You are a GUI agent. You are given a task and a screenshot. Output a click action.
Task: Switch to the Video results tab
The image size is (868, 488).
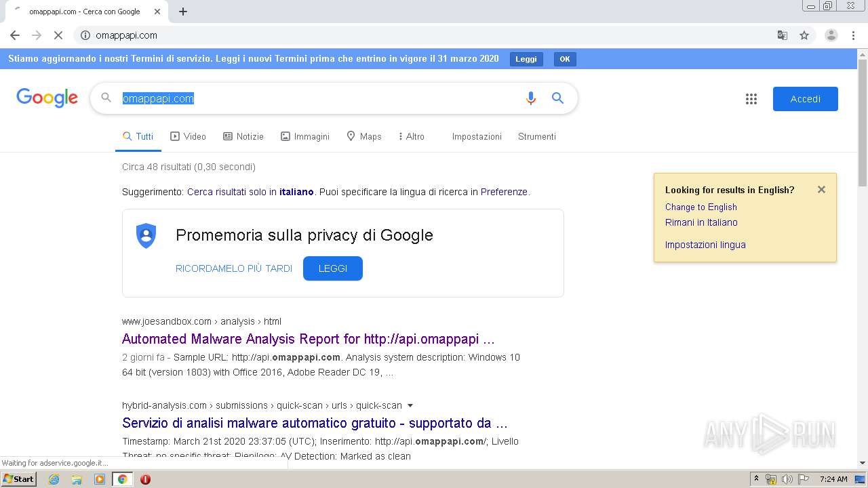click(x=189, y=136)
